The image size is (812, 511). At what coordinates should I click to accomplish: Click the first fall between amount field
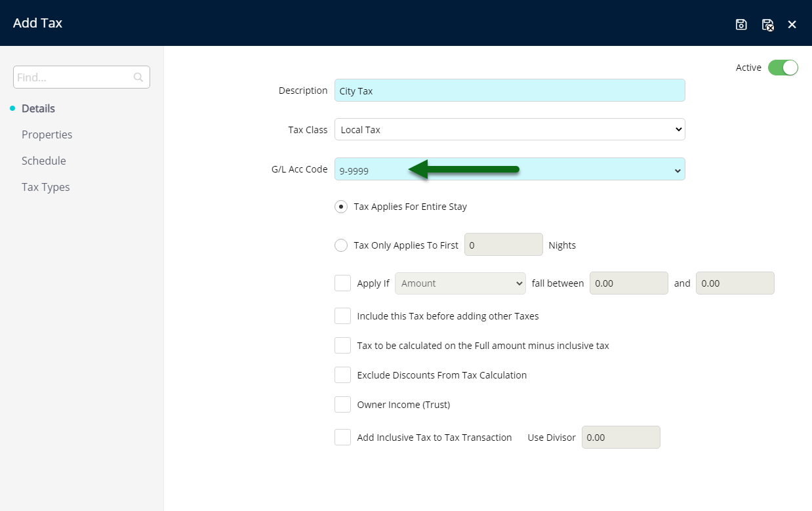629,283
